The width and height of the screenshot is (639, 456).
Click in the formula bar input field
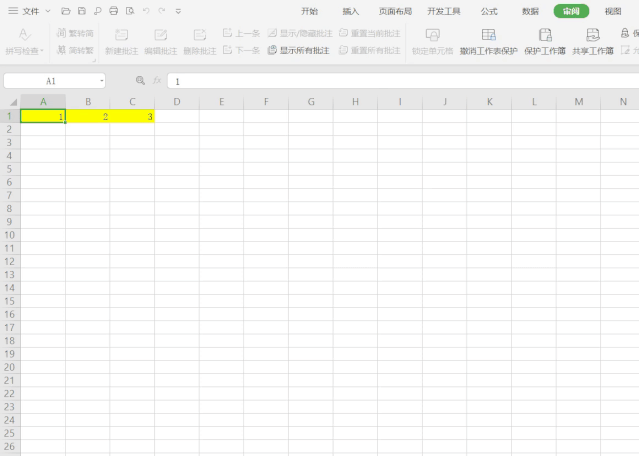pos(400,81)
